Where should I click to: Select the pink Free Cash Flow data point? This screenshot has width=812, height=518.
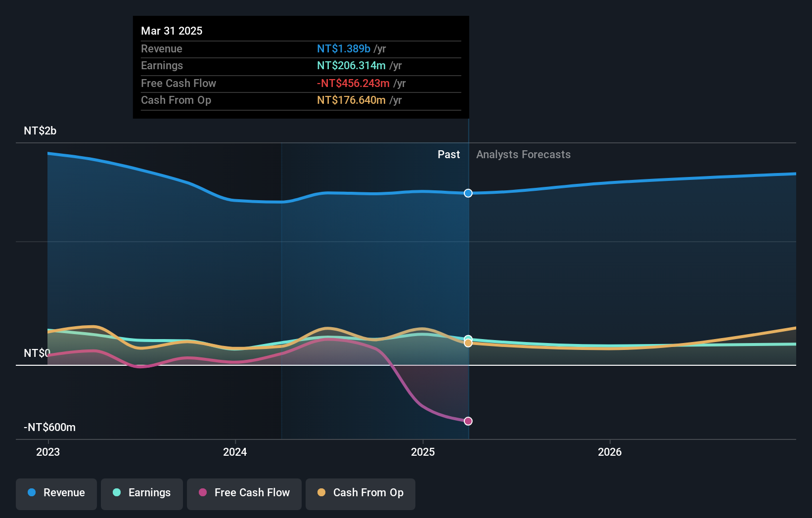468,421
